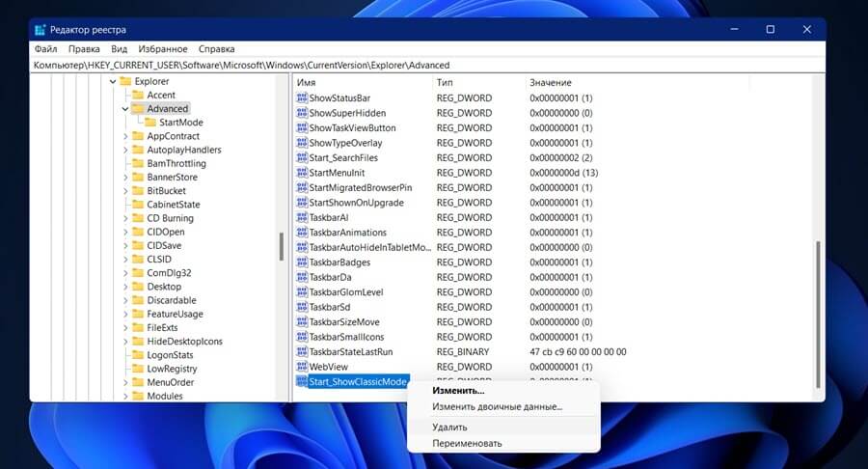This screenshot has height=469, width=868.
Task: Click the TaskbarBadges value icon
Action: 302,262
